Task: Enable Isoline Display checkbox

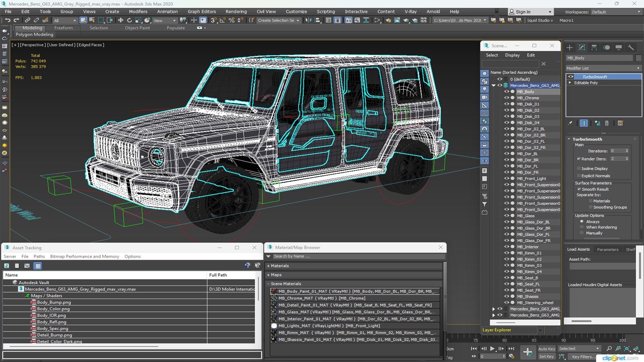Action: [x=579, y=169]
